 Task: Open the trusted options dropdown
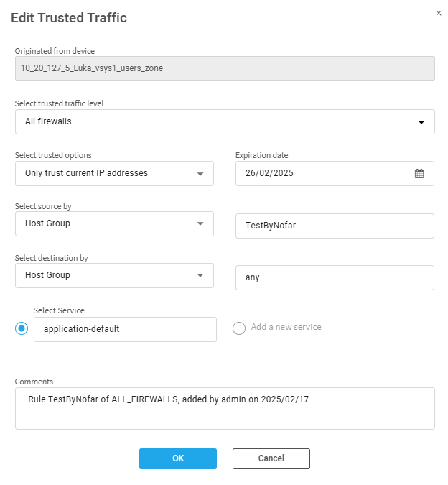(200, 174)
